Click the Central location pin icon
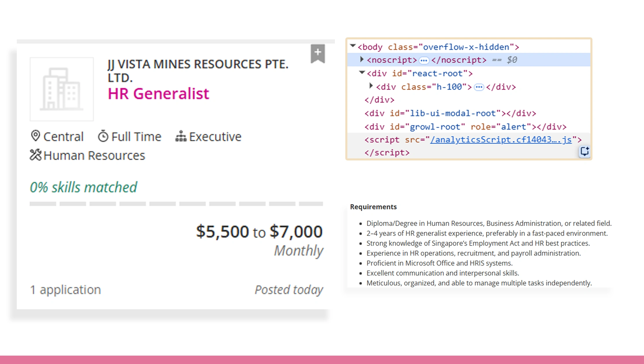 point(36,136)
